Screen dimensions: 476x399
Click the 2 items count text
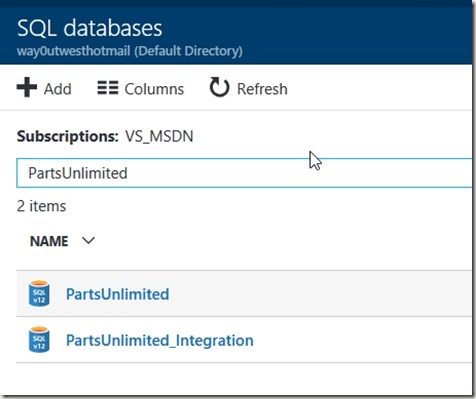[41, 206]
